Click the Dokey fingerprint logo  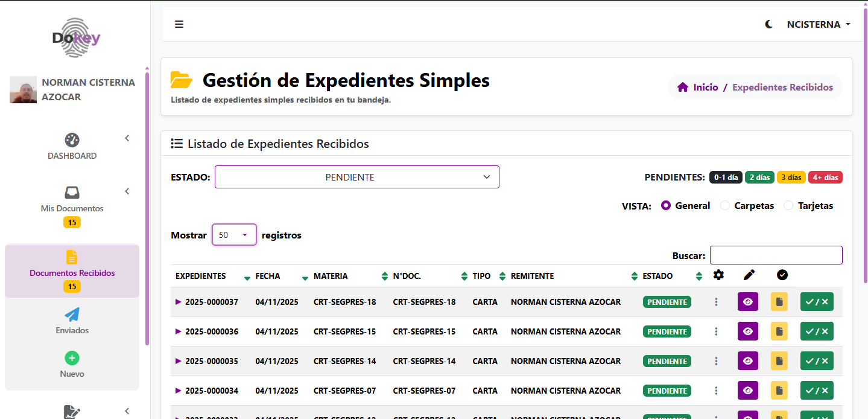pos(76,37)
